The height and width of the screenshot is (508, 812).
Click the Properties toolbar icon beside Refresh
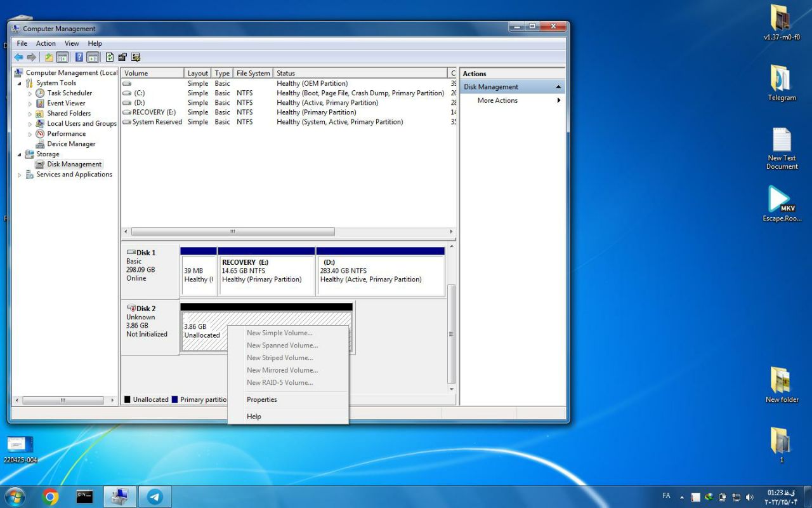pyautogui.click(x=122, y=57)
